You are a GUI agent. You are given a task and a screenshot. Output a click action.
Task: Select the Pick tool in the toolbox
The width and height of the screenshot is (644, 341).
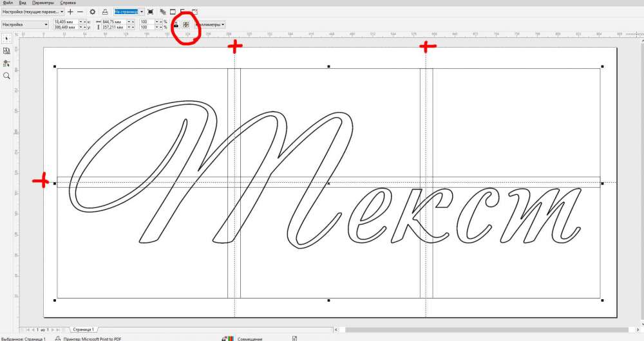coord(6,38)
